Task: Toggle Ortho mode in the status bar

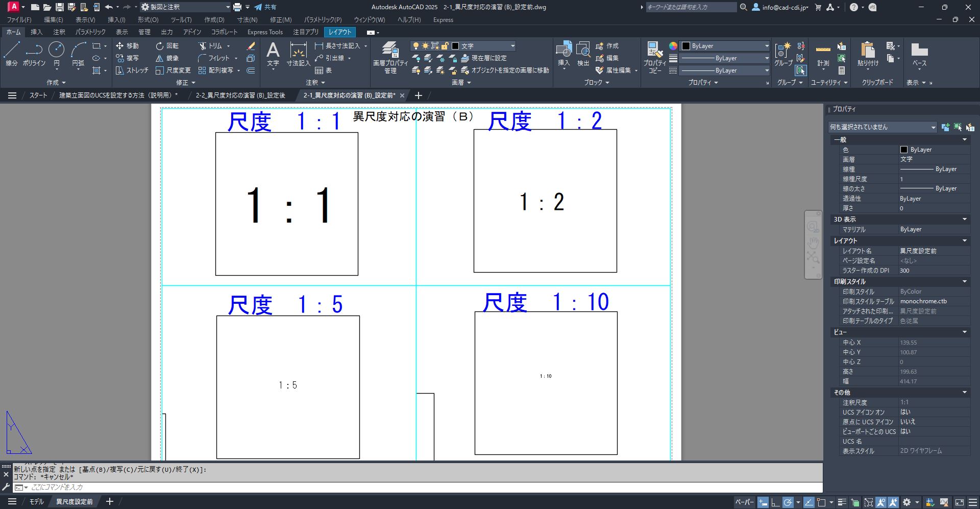Action: [x=775, y=502]
